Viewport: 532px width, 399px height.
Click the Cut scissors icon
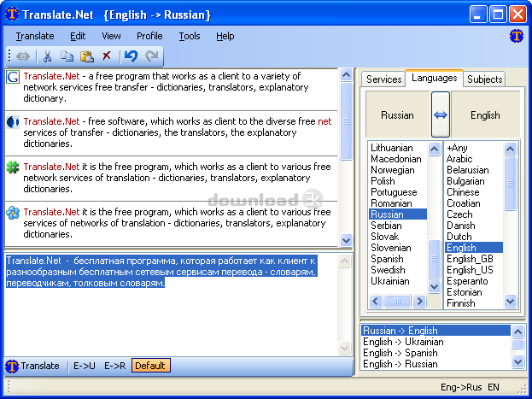click(47, 56)
